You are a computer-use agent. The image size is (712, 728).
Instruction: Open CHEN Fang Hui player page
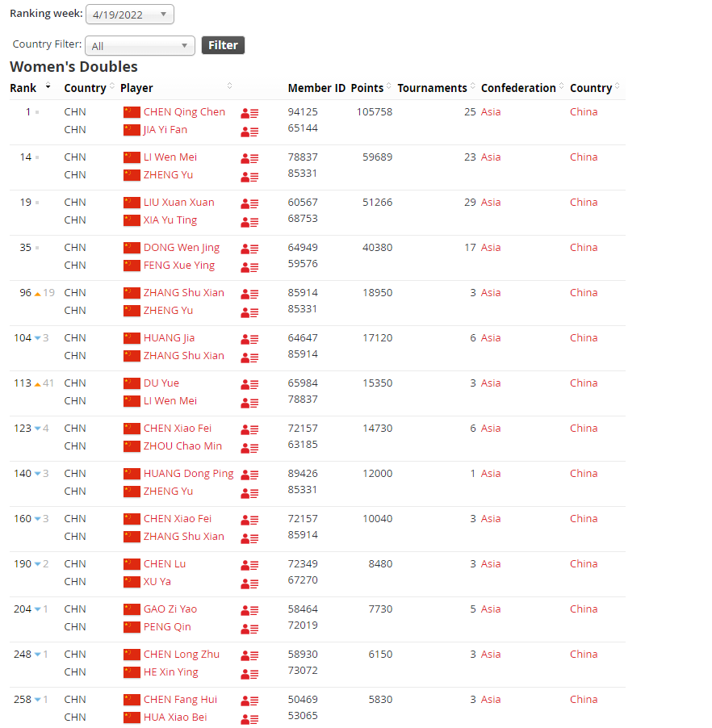click(x=180, y=700)
